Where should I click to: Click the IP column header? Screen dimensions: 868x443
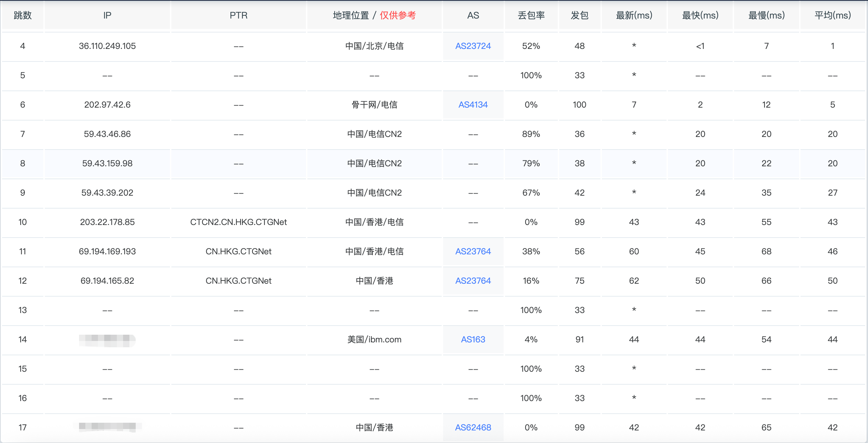107,15
